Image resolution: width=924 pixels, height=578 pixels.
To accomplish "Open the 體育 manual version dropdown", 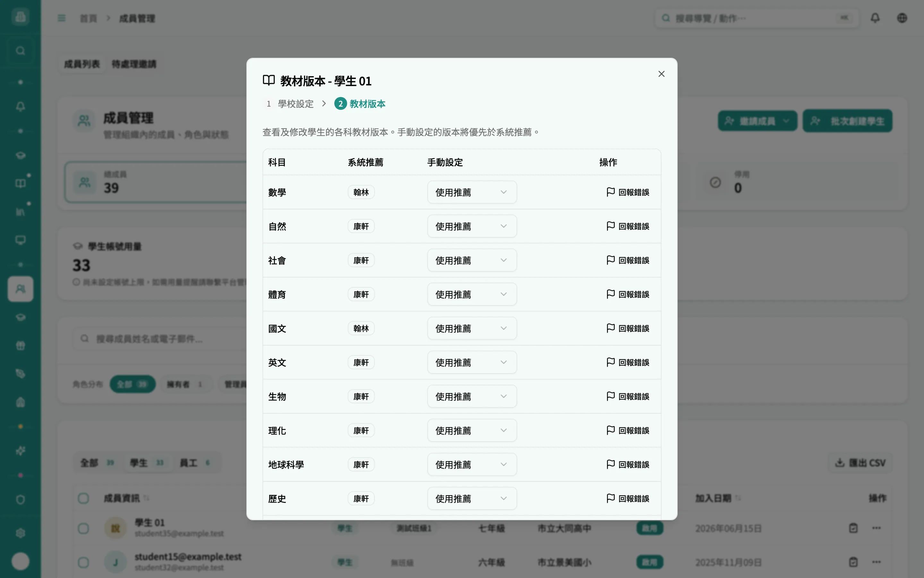I will (x=472, y=294).
